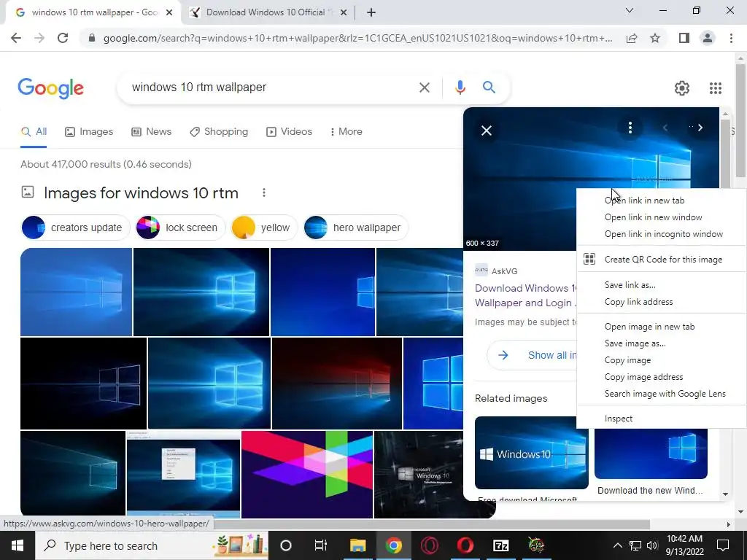Choose Open link in new window
747x560 pixels.
click(661, 217)
